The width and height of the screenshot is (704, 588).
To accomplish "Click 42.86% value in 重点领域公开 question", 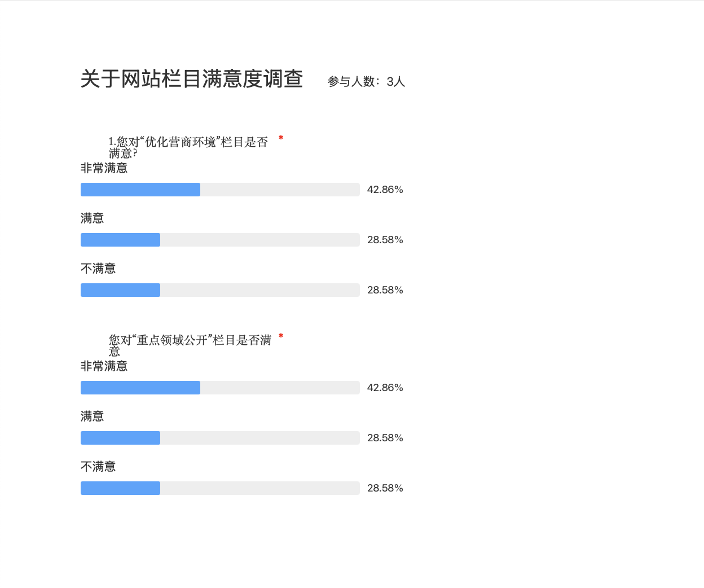I will pyautogui.click(x=385, y=388).
